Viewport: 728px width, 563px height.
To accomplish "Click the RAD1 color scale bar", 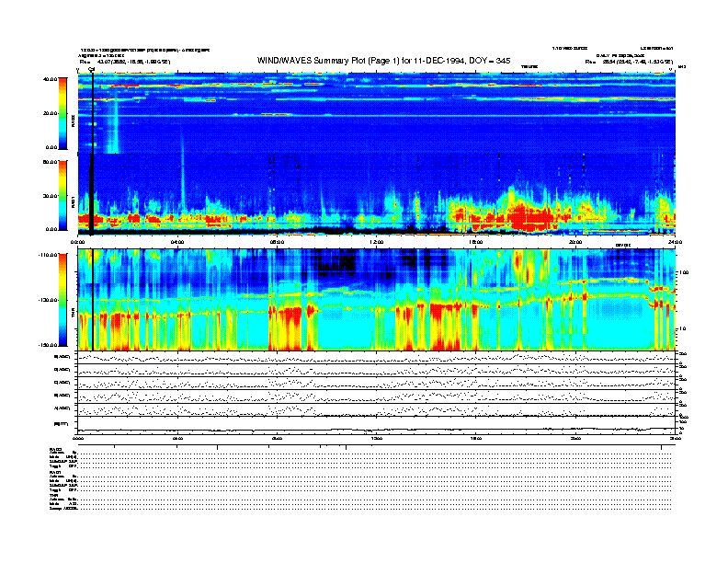I will click(63, 195).
